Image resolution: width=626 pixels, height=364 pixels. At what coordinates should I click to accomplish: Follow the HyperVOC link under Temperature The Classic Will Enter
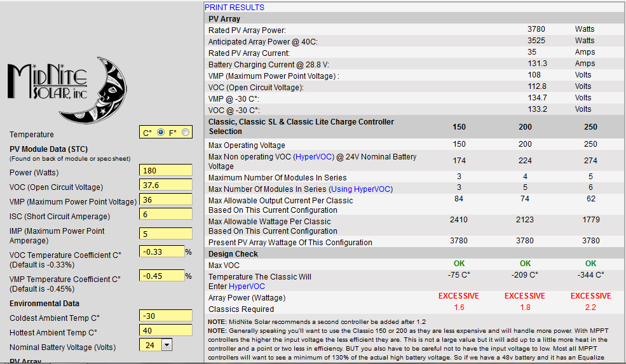tap(247, 286)
